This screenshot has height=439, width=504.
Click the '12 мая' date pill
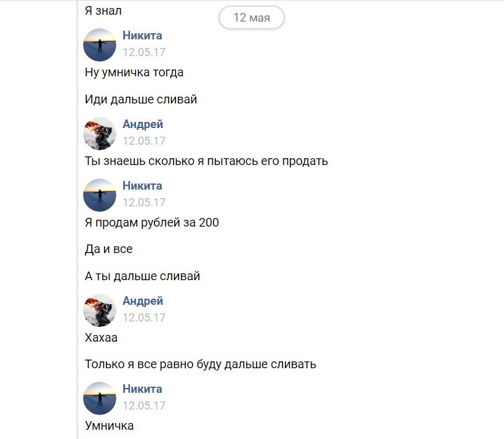[251, 18]
